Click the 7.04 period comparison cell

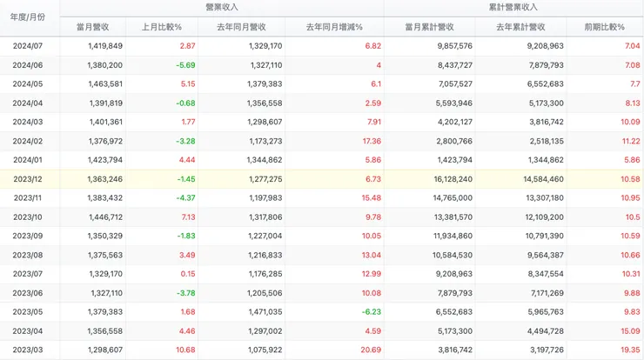click(633, 46)
